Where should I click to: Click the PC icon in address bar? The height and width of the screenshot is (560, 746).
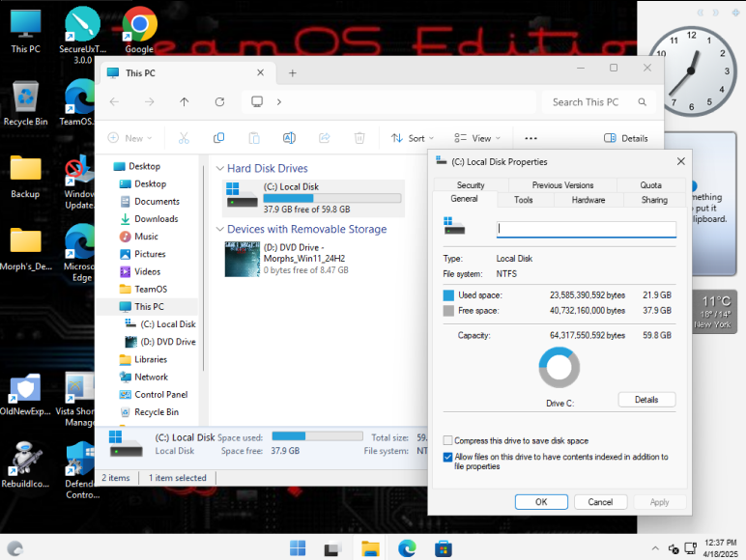coord(257,101)
